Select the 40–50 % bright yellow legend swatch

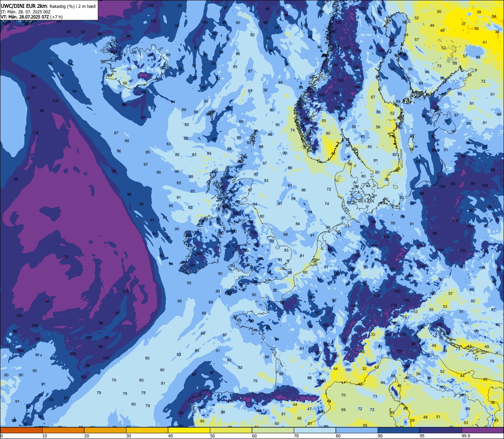click(x=189, y=430)
